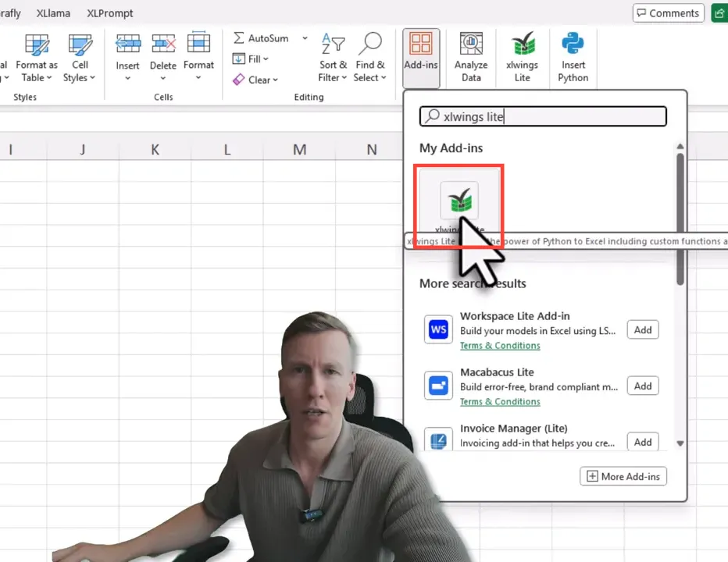Click the Workspace Lite Add-in icon

pyautogui.click(x=438, y=329)
